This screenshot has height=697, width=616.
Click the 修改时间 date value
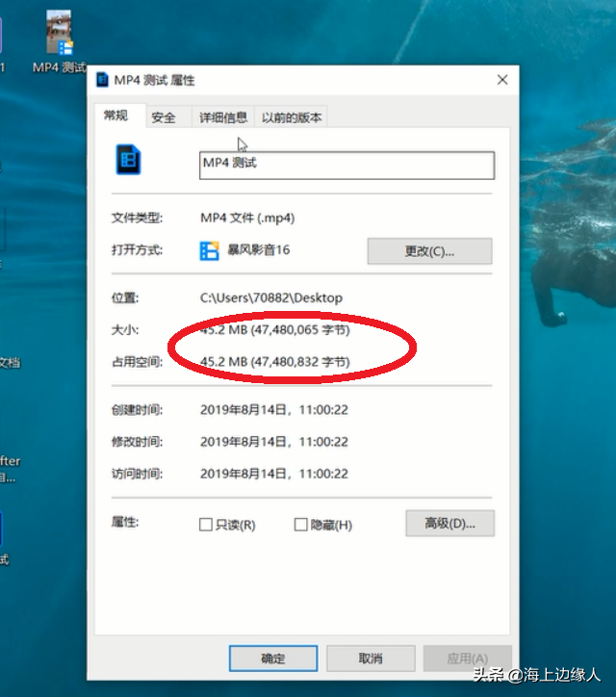[273, 442]
